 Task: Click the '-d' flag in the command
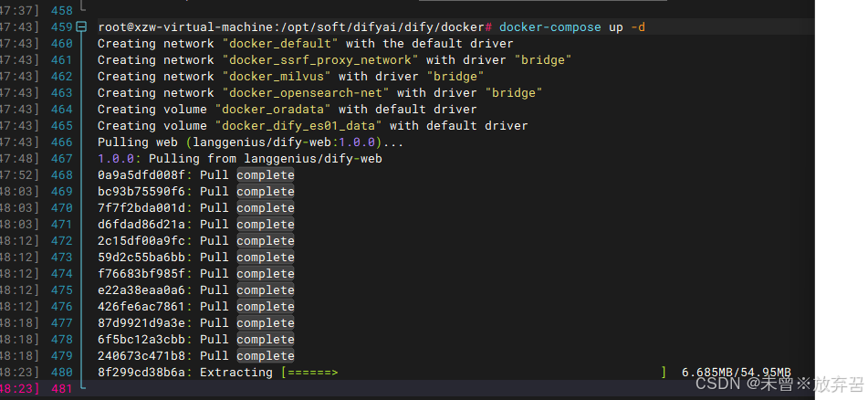coord(638,27)
